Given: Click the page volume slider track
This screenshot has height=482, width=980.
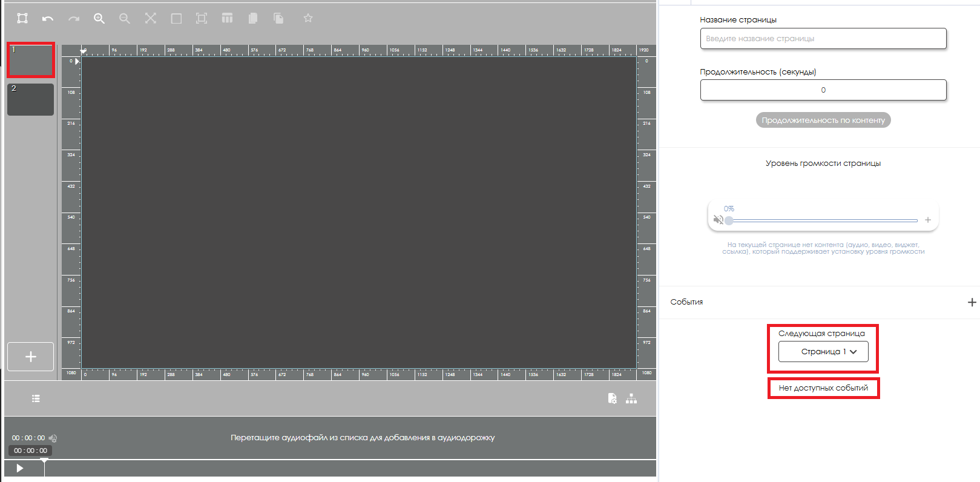Looking at the screenshot, I should [x=823, y=220].
